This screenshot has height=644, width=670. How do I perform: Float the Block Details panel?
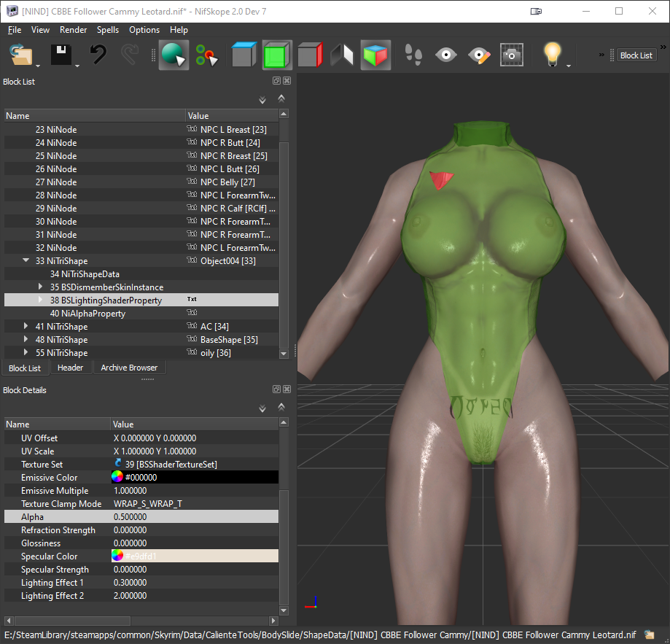coord(276,389)
